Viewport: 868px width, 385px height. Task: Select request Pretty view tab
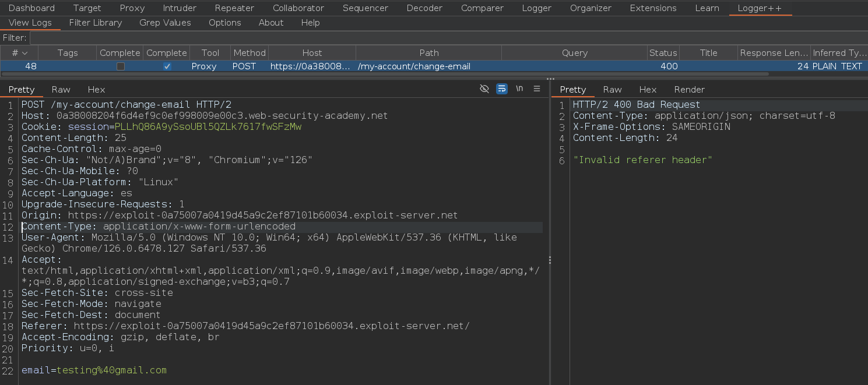22,90
